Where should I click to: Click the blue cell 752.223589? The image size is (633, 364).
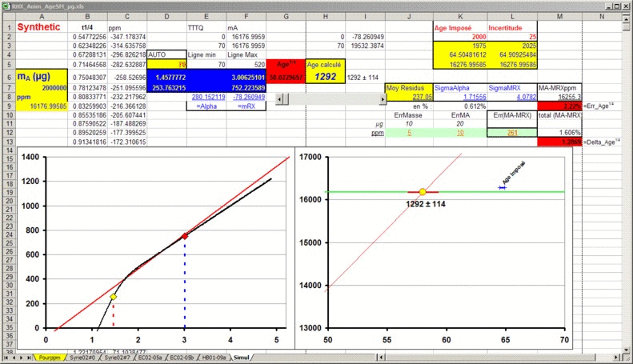[x=246, y=88]
